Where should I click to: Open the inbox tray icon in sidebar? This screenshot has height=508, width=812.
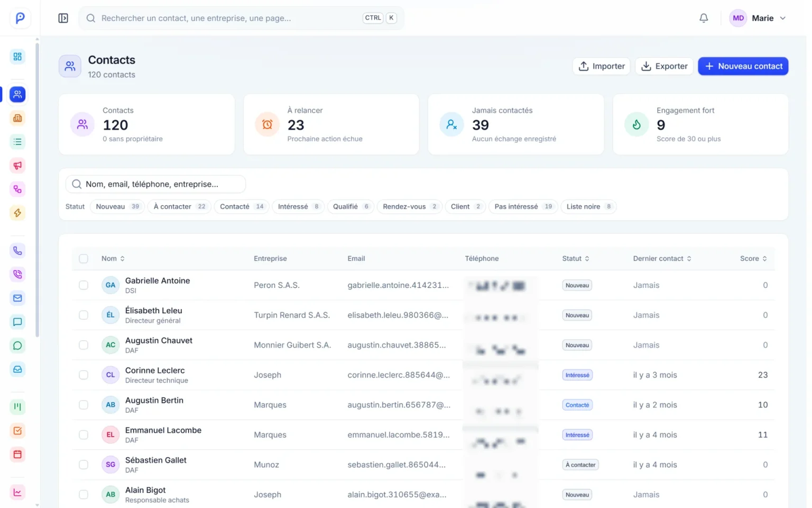[17, 369]
